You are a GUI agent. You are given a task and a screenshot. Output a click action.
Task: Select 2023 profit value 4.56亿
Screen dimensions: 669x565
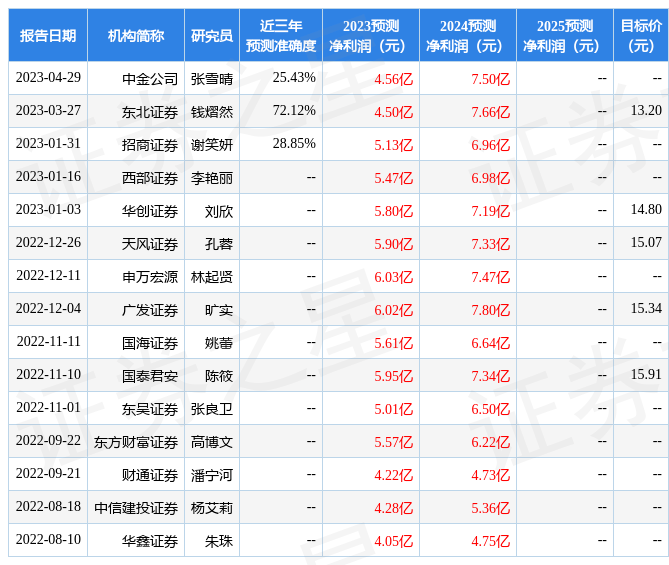pos(393,79)
